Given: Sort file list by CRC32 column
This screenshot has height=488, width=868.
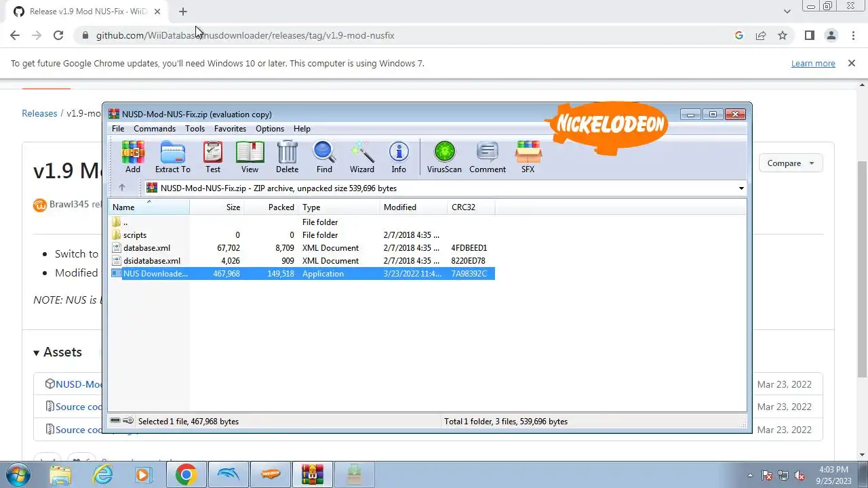Looking at the screenshot, I should (x=471, y=207).
